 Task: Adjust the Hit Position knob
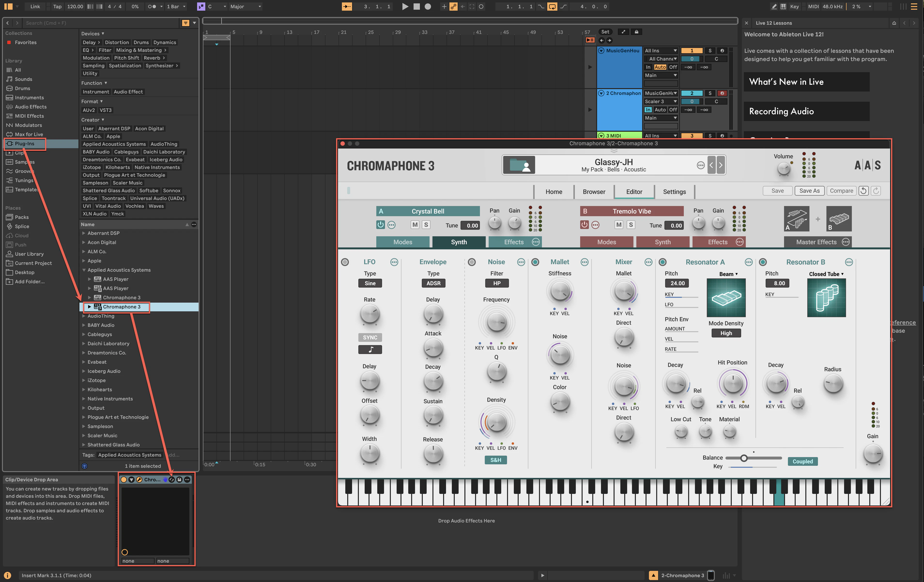coord(732,383)
